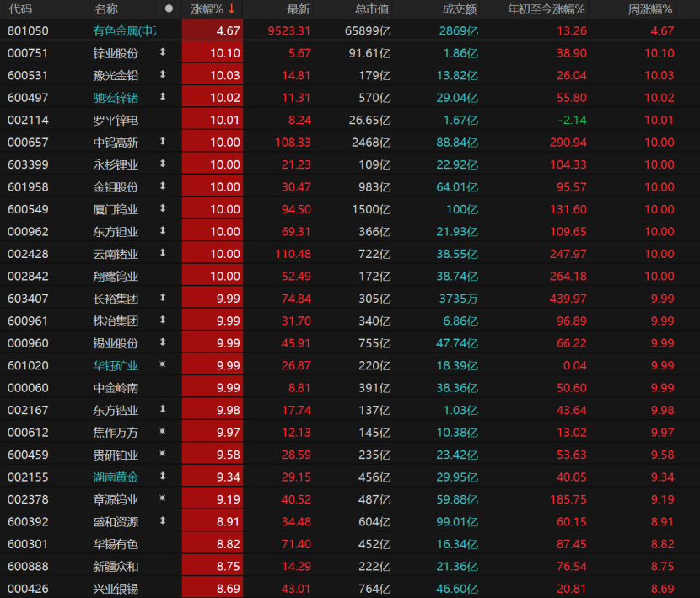Image resolution: width=700 pixels, height=598 pixels.
Task: Click the up-down arrow icon beside 锡业股份
Action: [163, 342]
